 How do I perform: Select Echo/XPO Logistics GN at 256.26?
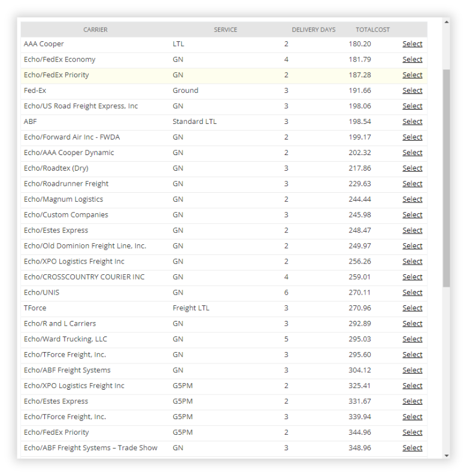click(x=413, y=262)
